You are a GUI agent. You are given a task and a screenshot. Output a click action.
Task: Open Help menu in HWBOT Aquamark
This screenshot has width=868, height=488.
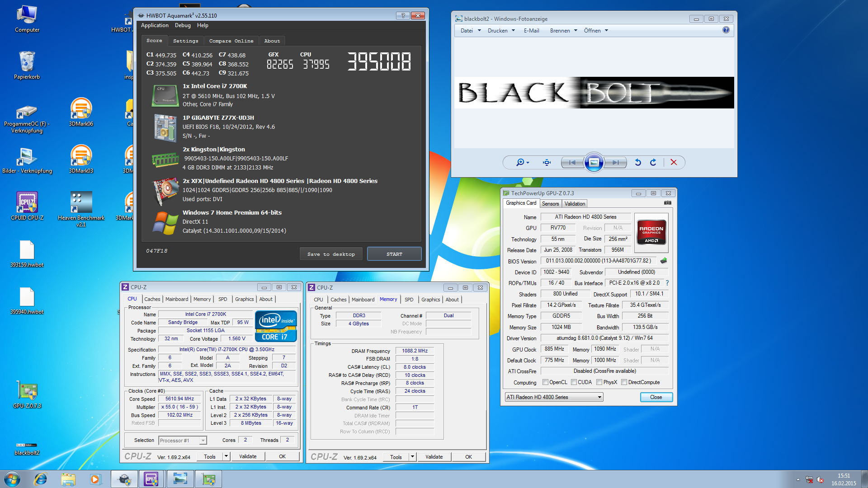203,25
